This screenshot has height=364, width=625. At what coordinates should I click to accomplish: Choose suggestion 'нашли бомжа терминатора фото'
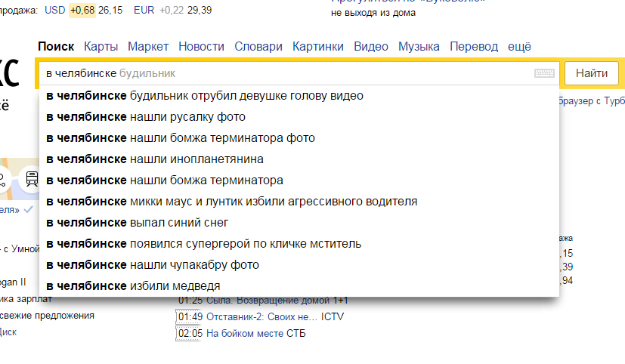pos(299,138)
